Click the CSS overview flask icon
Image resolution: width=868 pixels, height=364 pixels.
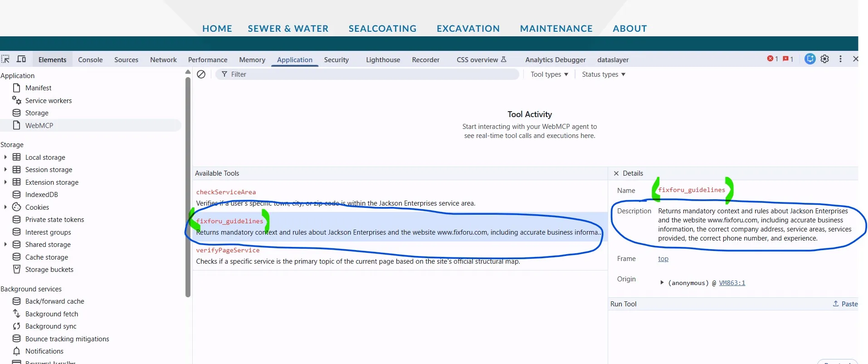pos(503,59)
